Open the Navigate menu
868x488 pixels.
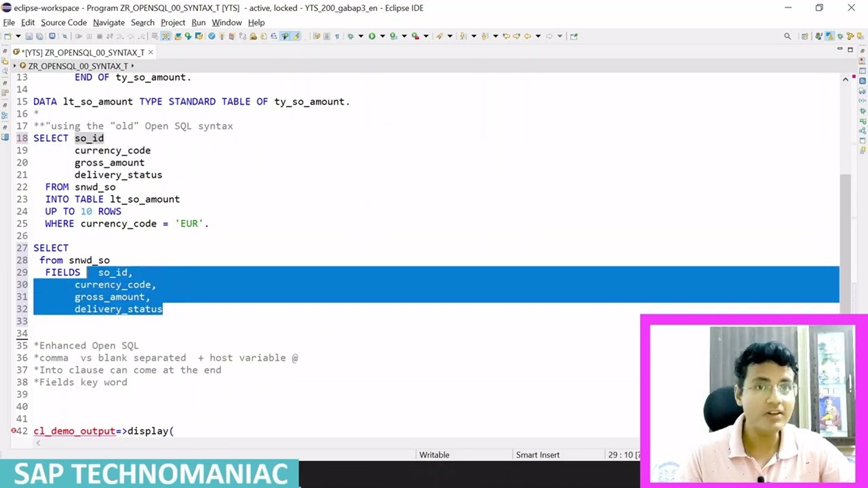coord(108,22)
